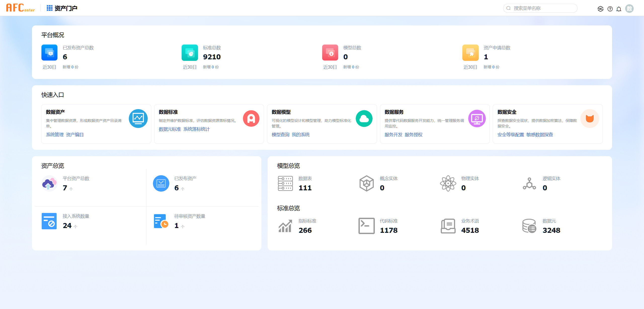The height and width of the screenshot is (309, 644).
Task: Open the notifications bell icon
Action: (x=619, y=9)
